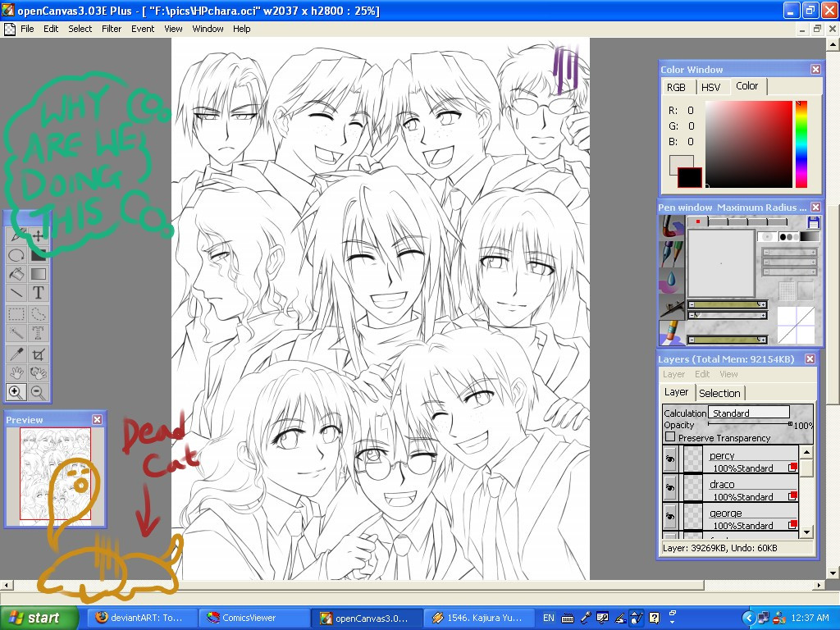Select the first brush preset slot with red dot
840x630 pixels.
697,221
